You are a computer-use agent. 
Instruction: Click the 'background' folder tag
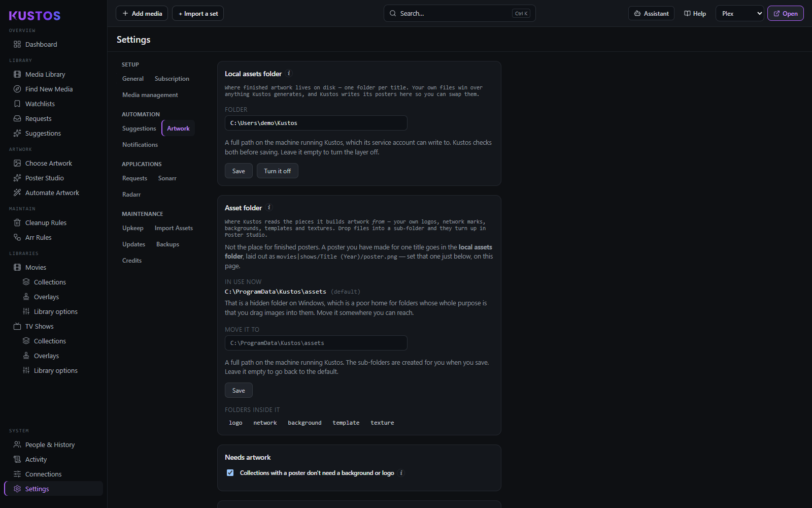pos(304,423)
